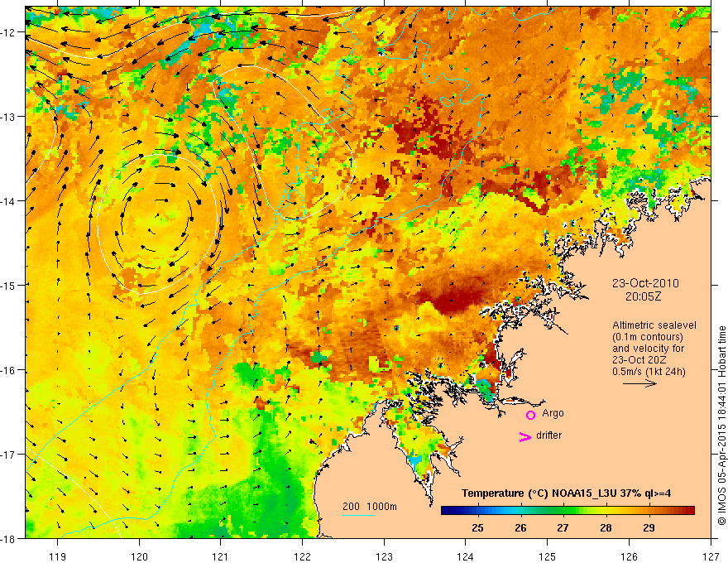
Task: Click the temperature colorbar gradient
Action: 568,511
